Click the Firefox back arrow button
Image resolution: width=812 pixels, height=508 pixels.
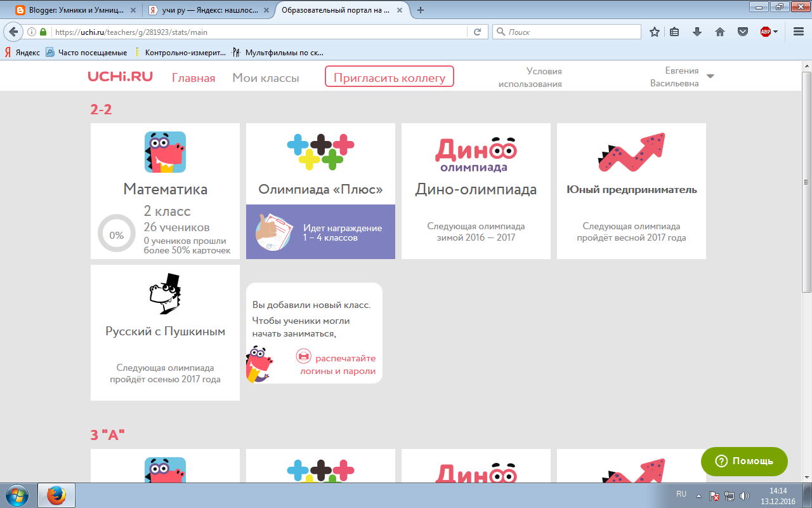(x=14, y=32)
